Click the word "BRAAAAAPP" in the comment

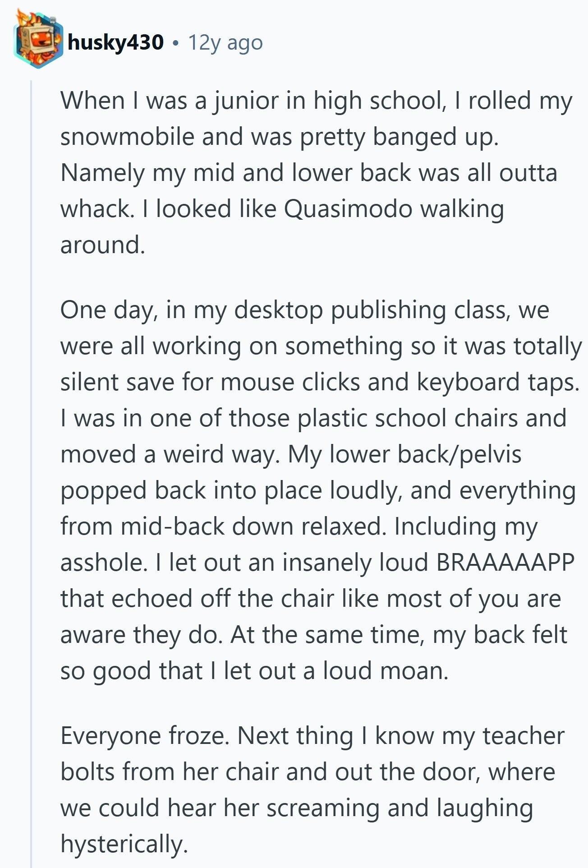pos(505,562)
